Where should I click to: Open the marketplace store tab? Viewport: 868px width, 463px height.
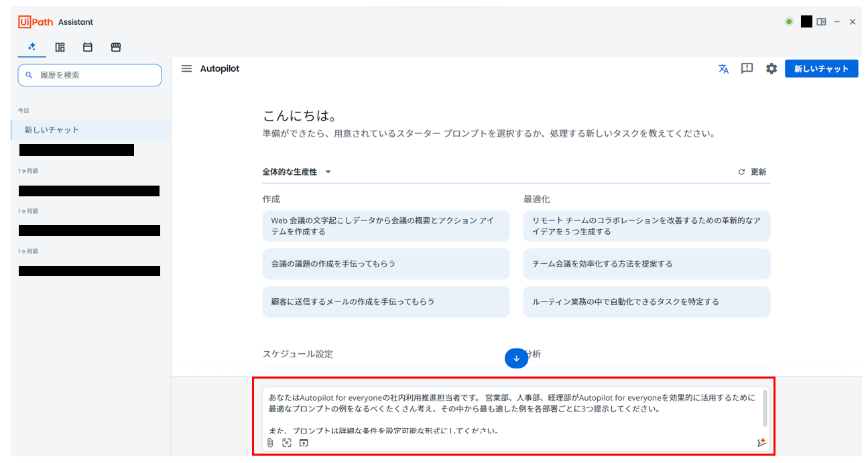click(x=115, y=47)
